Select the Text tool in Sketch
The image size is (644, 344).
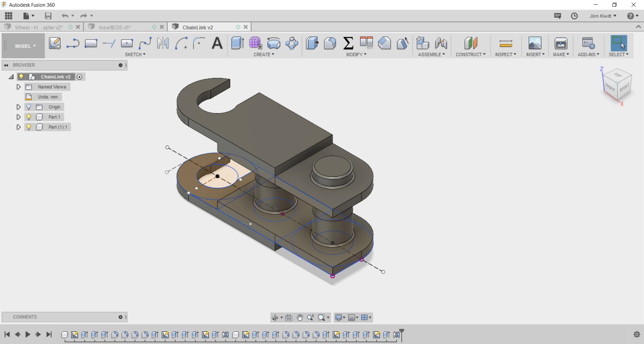coord(217,43)
